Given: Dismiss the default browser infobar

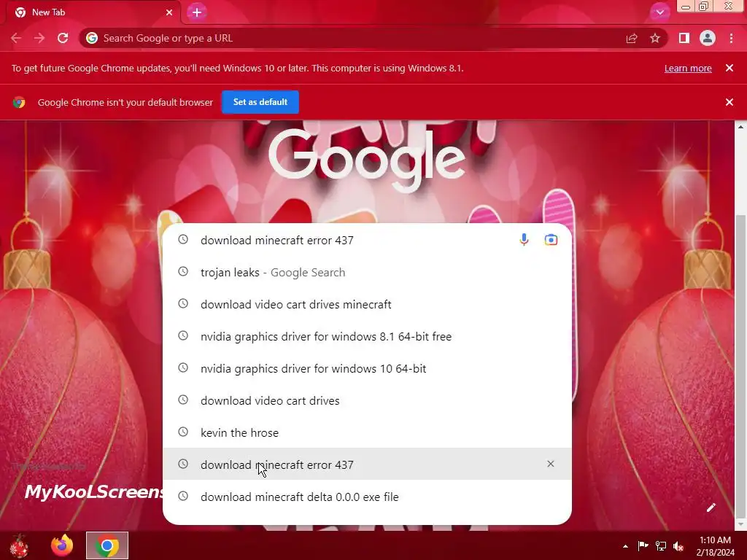Looking at the screenshot, I should coord(729,102).
